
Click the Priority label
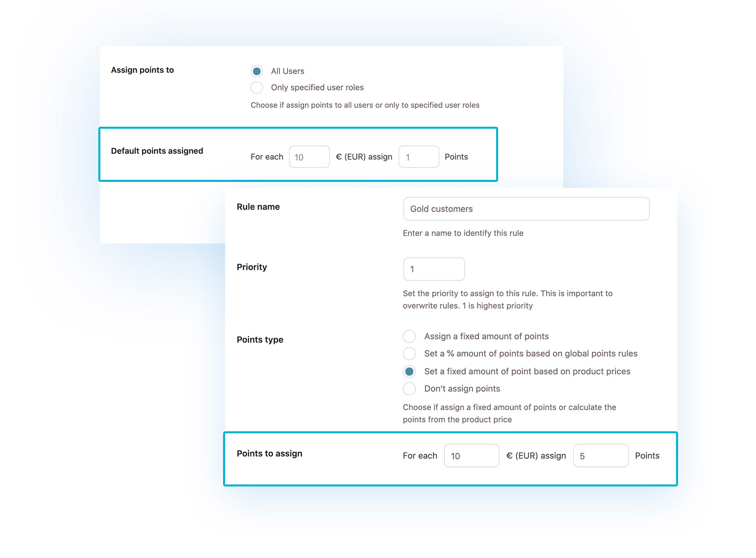pyautogui.click(x=251, y=267)
